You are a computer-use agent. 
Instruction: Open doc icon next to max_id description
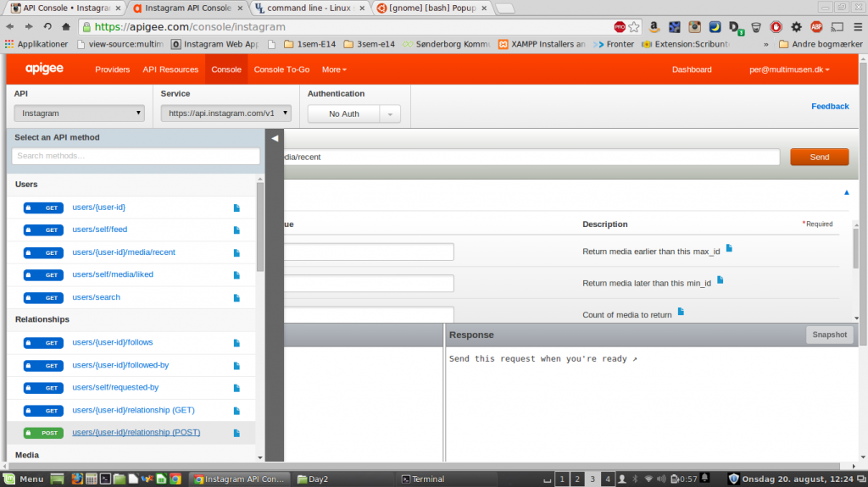click(729, 248)
